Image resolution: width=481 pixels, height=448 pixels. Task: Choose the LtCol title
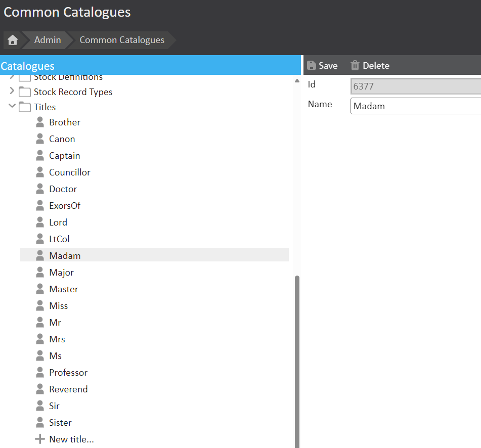coord(59,239)
